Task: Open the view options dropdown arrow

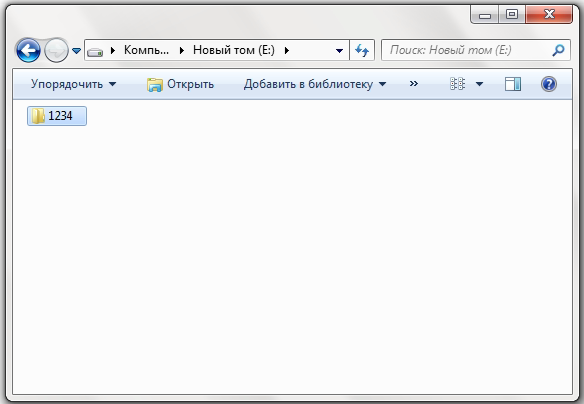Action: tap(480, 84)
